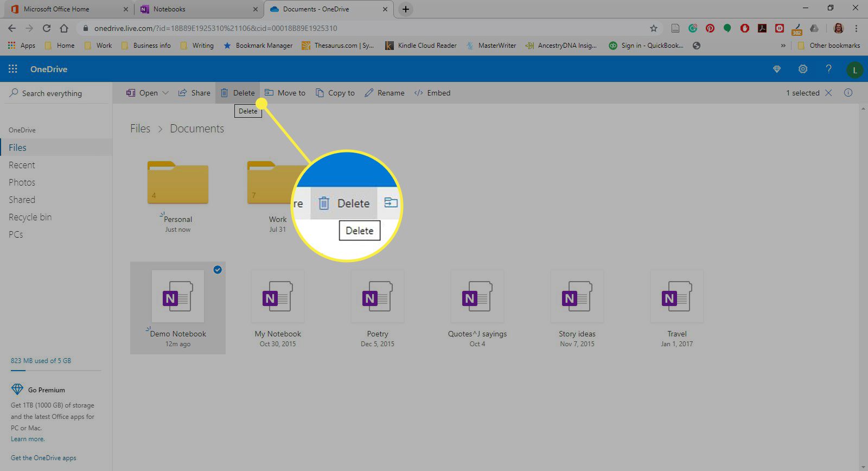868x471 pixels.
Task: Click the browser back arrow
Action: point(12,28)
